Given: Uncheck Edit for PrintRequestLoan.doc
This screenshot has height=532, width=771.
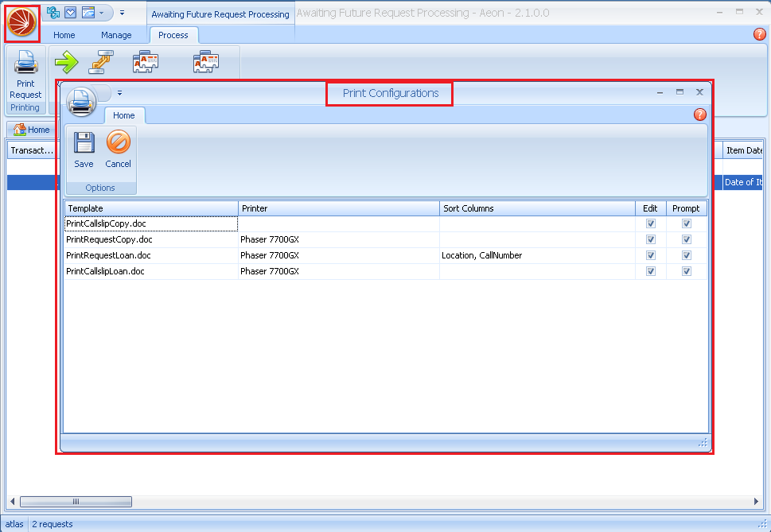Looking at the screenshot, I should tap(650, 255).
